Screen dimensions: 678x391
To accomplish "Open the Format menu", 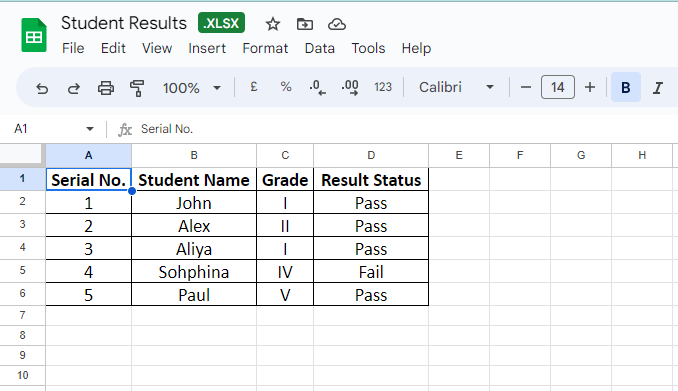I will tap(265, 48).
